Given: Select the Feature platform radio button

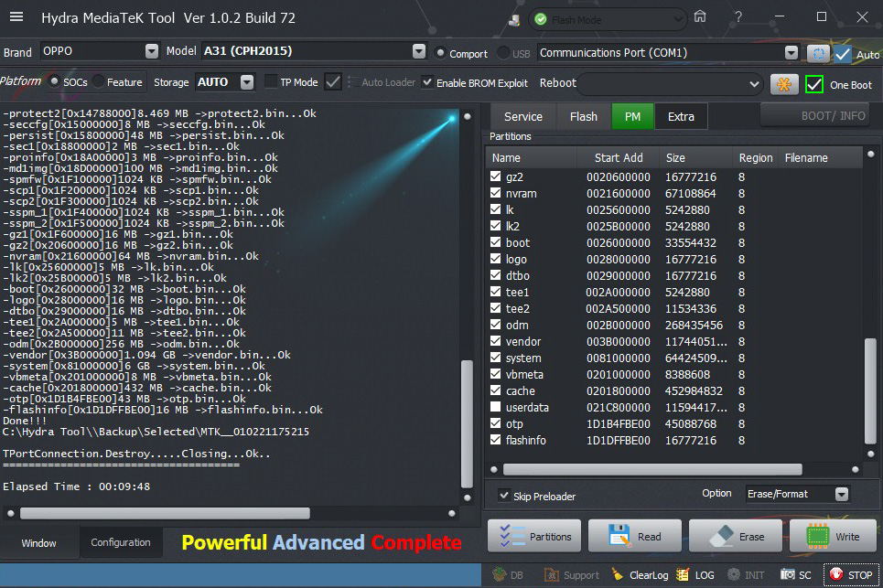Looking at the screenshot, I should [99, 81].
